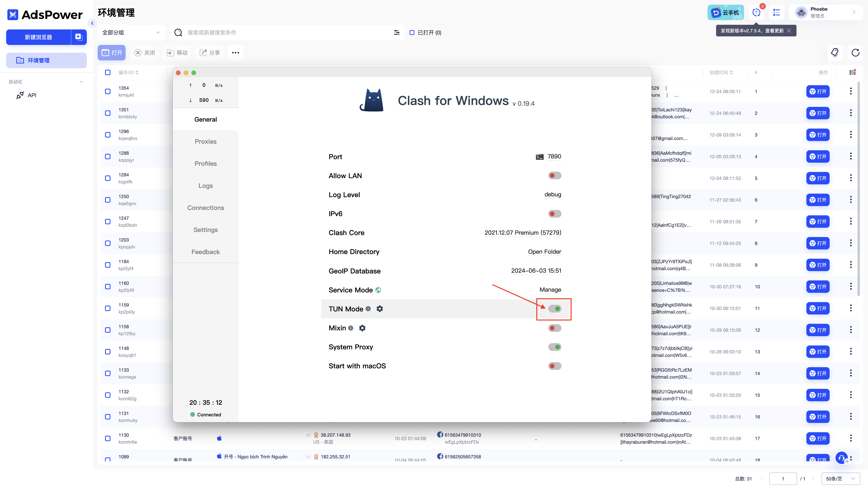The width and height of the screenshot is (868, 488).
Task: Open the 50条/页 page size dropdown
Action: tap(840, 479)
